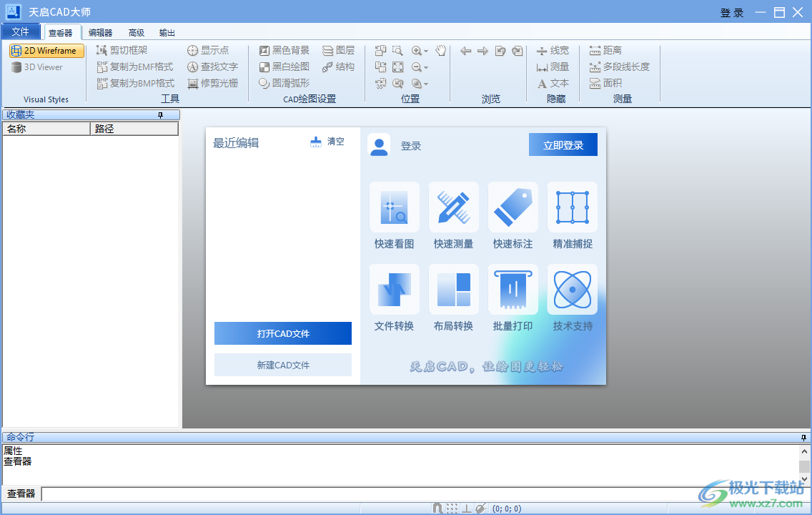Select the pan hand tool

(441, 50)
